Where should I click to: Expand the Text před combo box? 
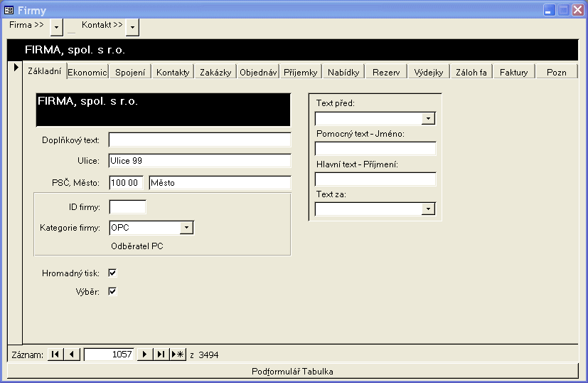[428, 118]
